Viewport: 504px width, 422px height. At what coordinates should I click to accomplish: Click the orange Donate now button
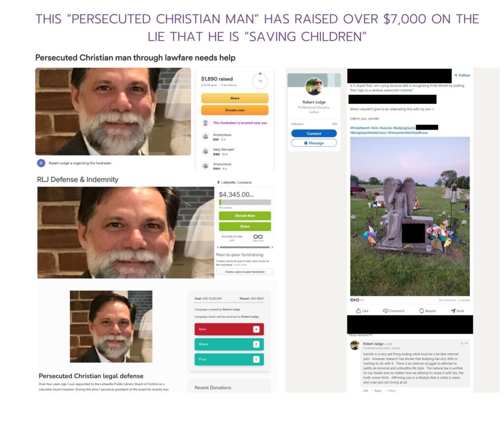click(235, 110)
